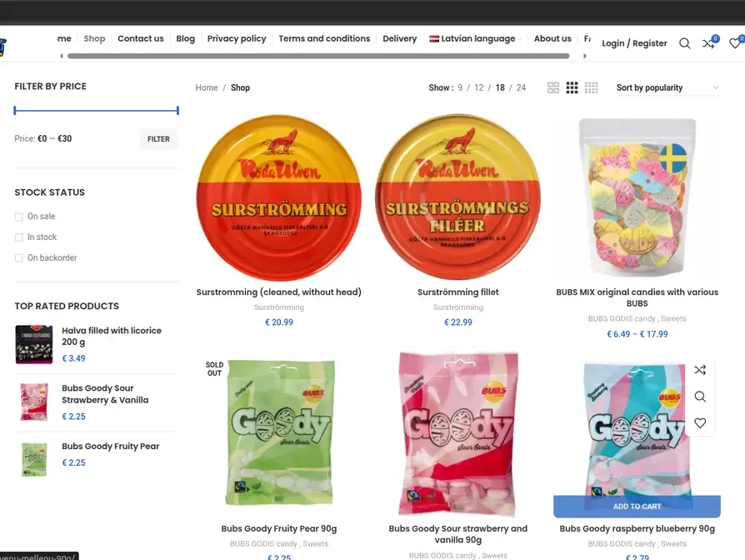The image size is (745, 560).
Task: Open the Privacy policy menu item
Action: click(x=237, y=39)
